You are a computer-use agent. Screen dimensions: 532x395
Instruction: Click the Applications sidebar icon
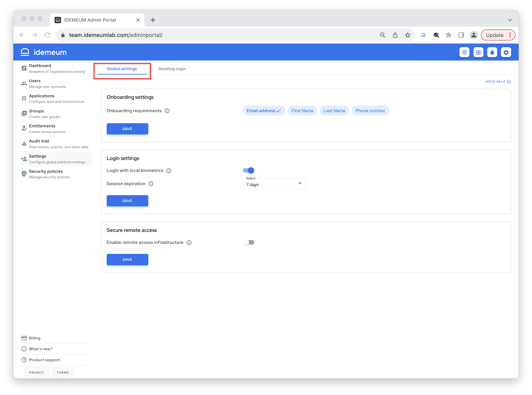pyautogui.click(x=24, y=98)
